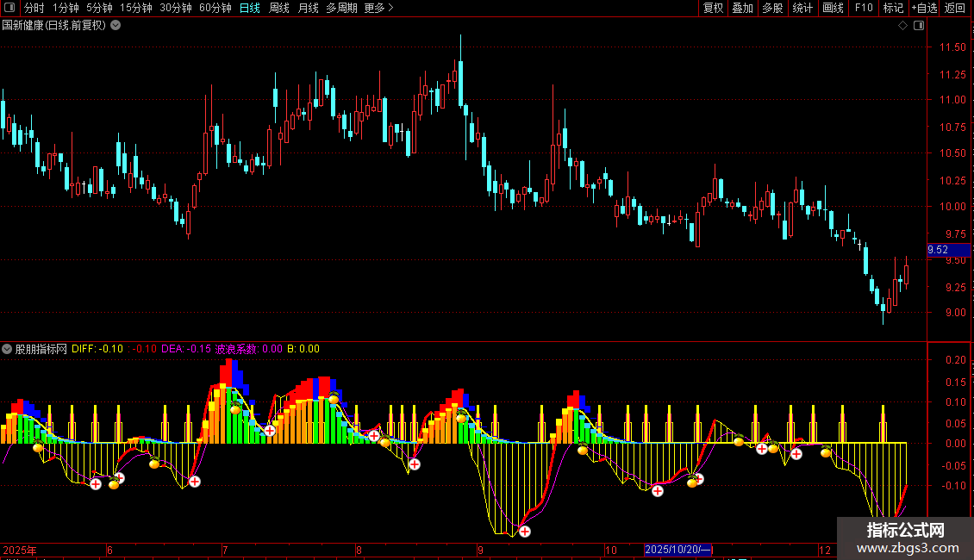Click the 复权 adjustment button

click(x=713, y=8)
